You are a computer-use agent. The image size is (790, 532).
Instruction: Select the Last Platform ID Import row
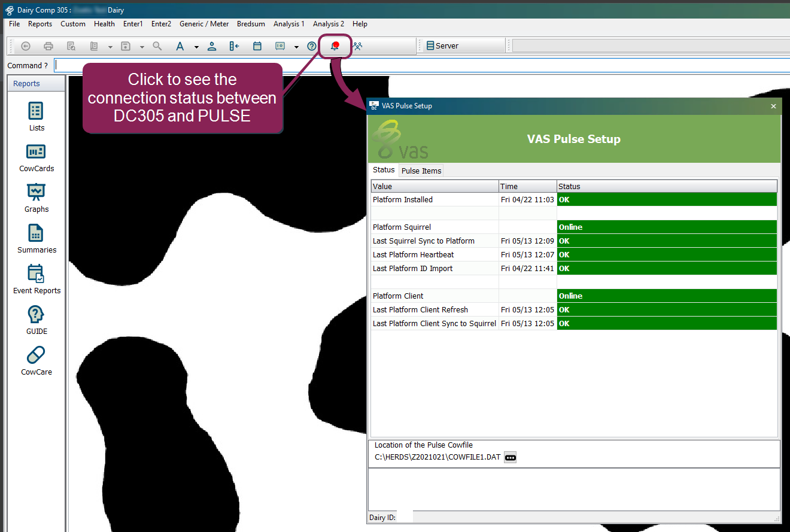pos(574,268)
